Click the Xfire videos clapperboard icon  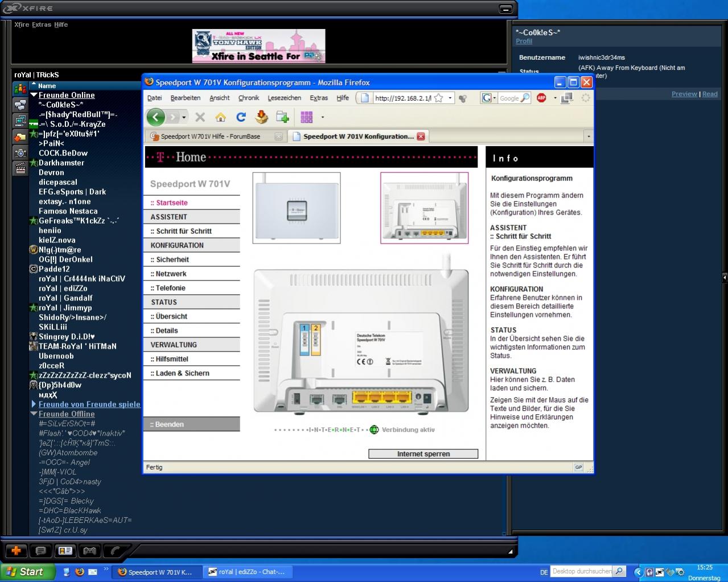pyautogui.click(x=20, y=168)
